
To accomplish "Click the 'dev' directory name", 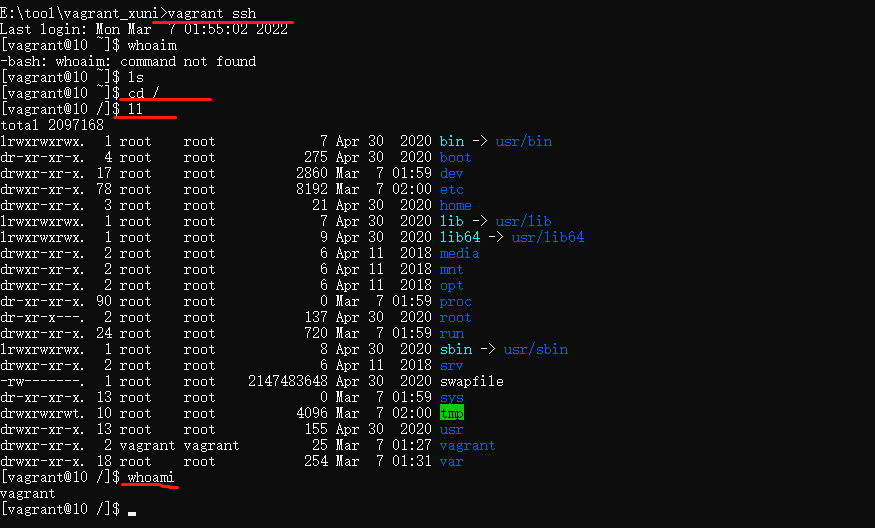I will pyautogui.click(x=451, y=174).
